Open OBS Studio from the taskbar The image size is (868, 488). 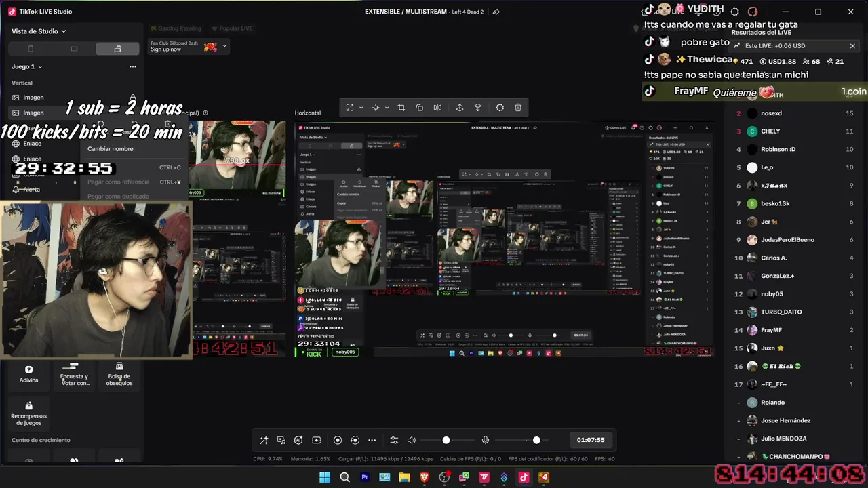coord(444,477)
